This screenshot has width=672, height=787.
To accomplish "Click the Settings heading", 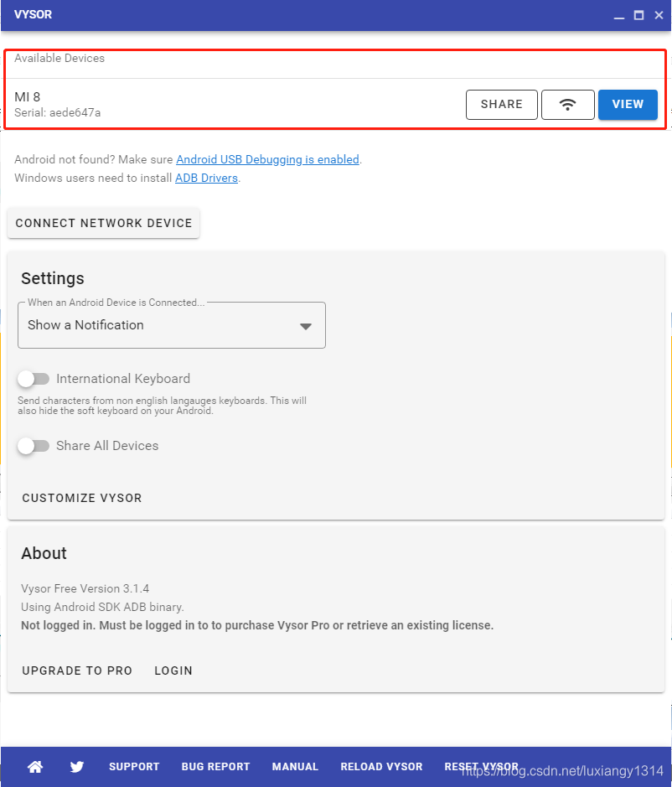I will (53, 278).
